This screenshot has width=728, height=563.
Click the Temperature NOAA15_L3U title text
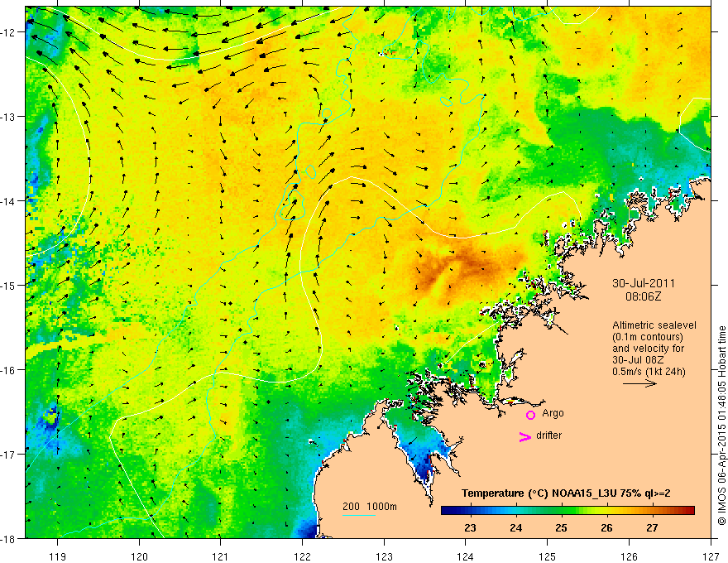[x=566, y=493]
